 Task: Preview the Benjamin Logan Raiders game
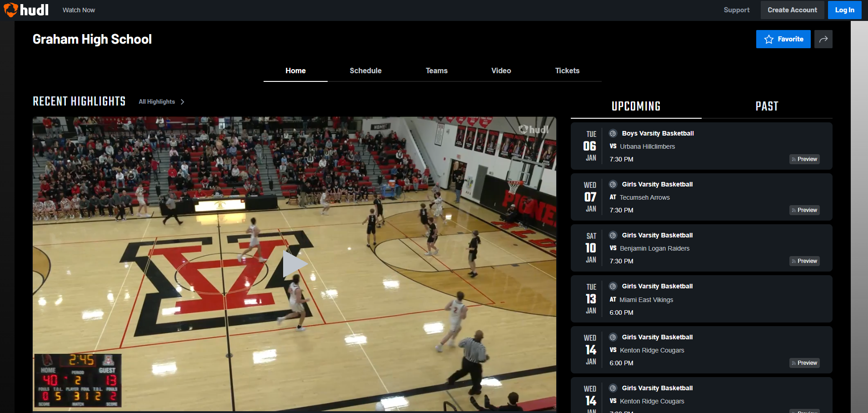pyautogui.click(x=804, y=261)
